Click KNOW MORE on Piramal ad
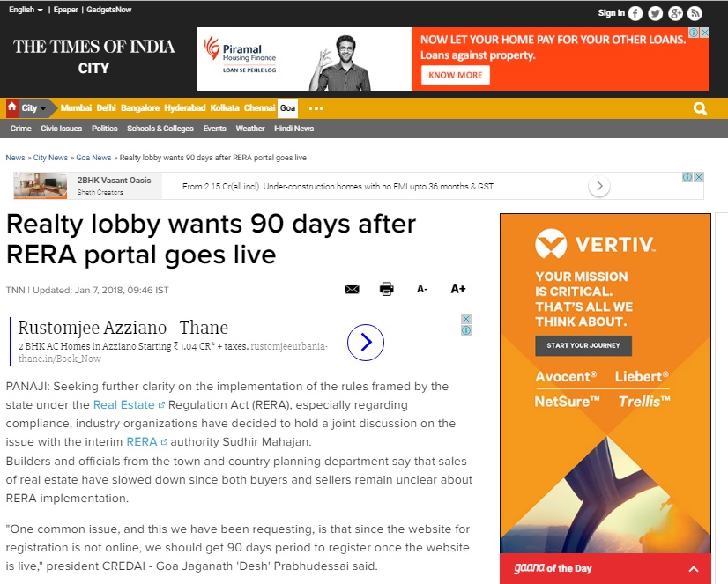This screenshot has height=584, width=728. (456, 75)
